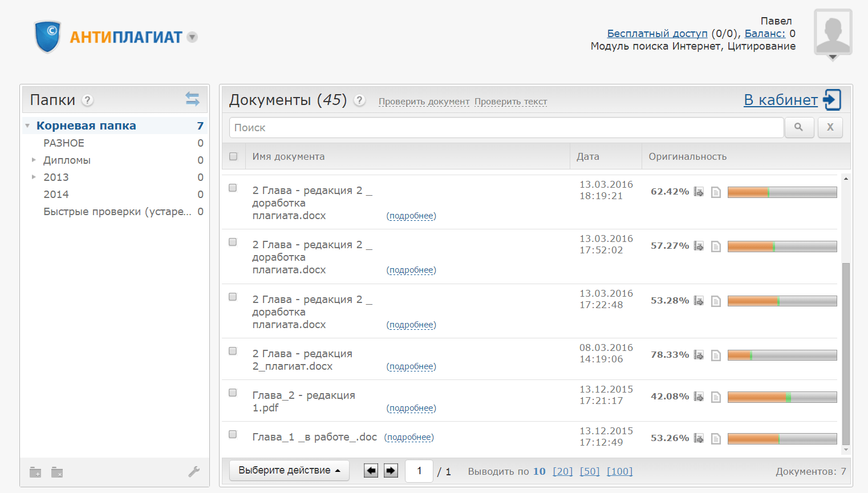The image size is (868, 493).
Task: Click the delete folder icon
Action: tap(57, 472)
